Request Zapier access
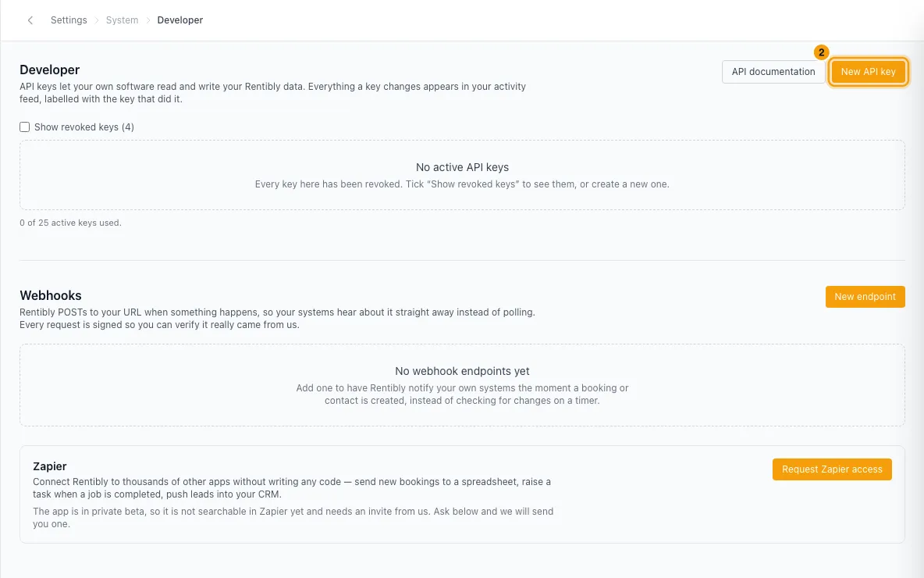924x578 pixels. click(x=831, y=469)
